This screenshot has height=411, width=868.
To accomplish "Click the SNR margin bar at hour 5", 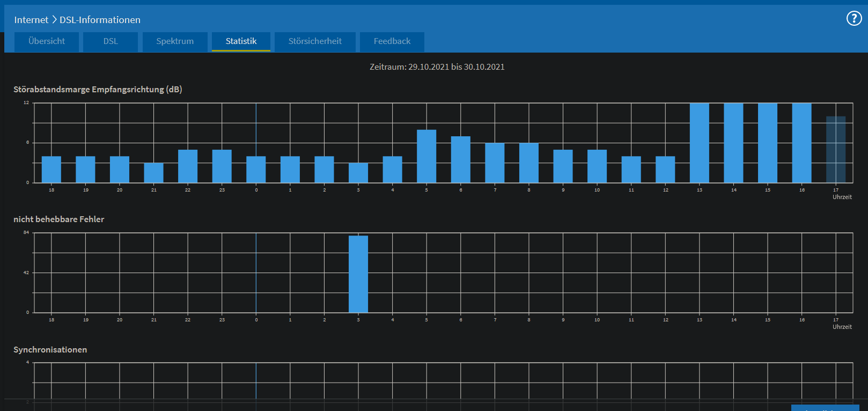I will [x=426, y=156].
